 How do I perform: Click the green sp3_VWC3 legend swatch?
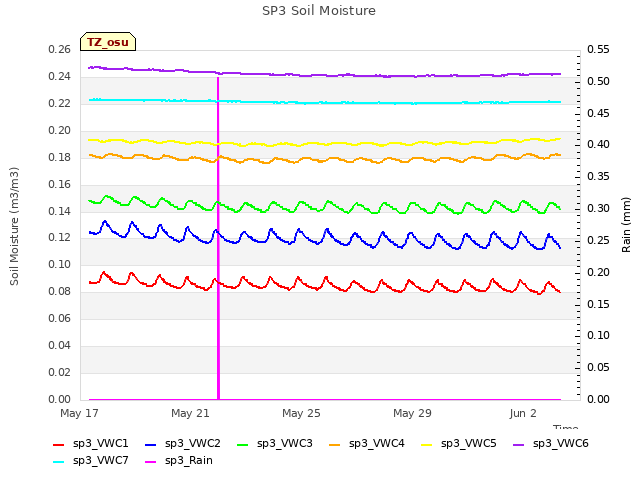coord(243,444)
